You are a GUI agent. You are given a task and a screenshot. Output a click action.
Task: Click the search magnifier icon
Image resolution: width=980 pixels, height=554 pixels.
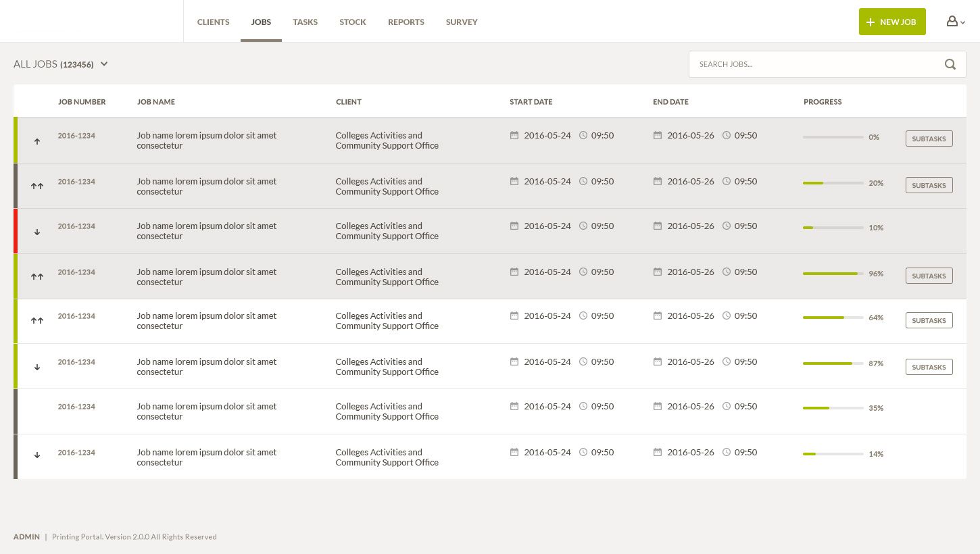point(950,64)
